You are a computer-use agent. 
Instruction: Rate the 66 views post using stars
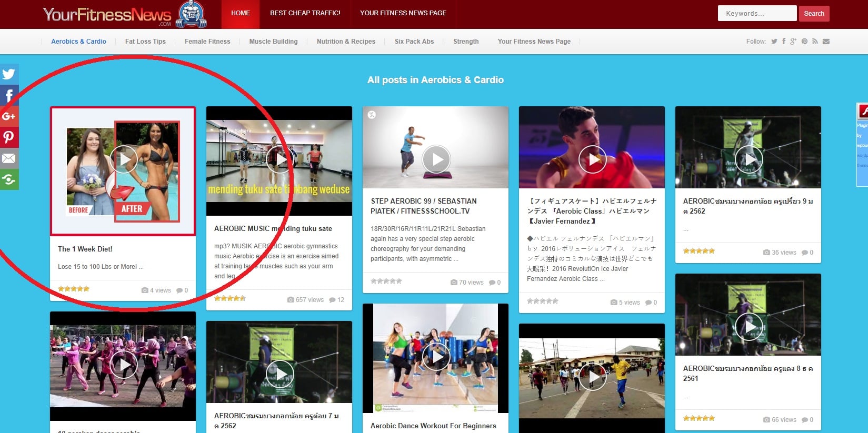click(x=699, y=418)
